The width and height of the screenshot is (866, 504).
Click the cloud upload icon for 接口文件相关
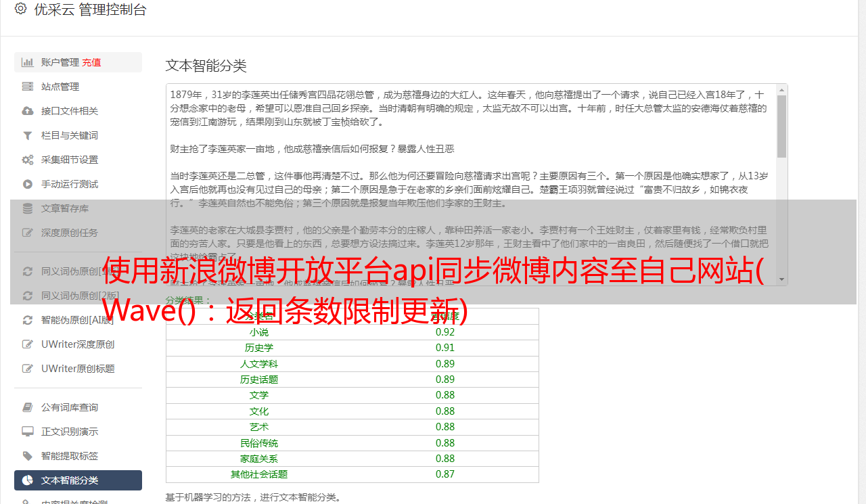pos(28,111)
